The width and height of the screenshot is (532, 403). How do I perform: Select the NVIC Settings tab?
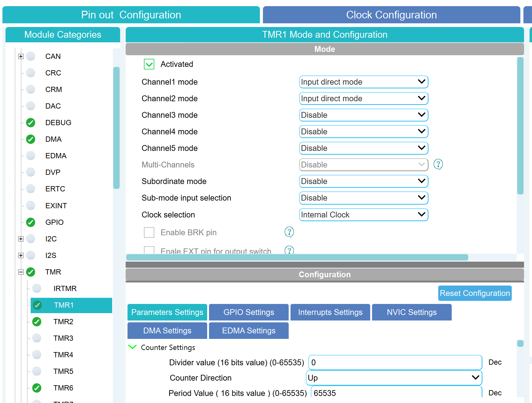[x=412, y=312]
